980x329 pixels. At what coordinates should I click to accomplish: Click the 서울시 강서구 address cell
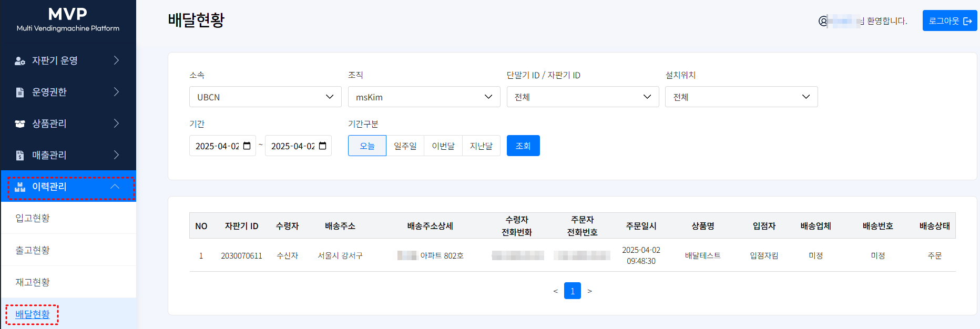pyautogui.click(x=340, y=255)
